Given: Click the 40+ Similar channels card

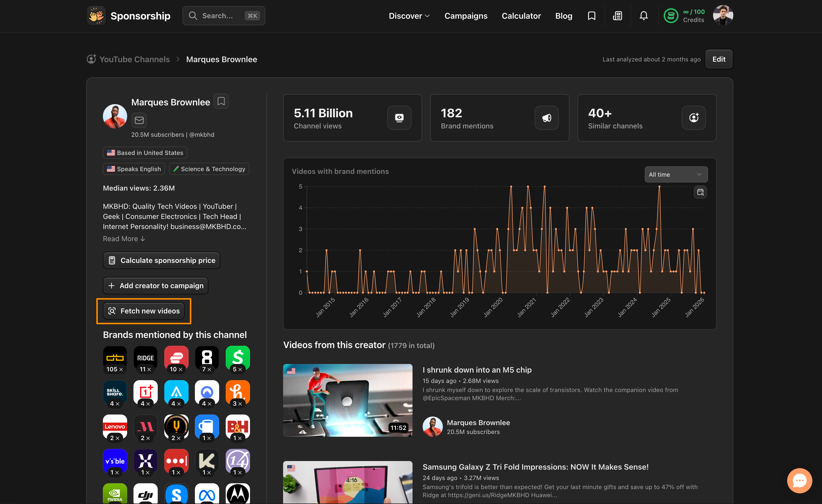Looking at the screenshot, I should point(647,118).
